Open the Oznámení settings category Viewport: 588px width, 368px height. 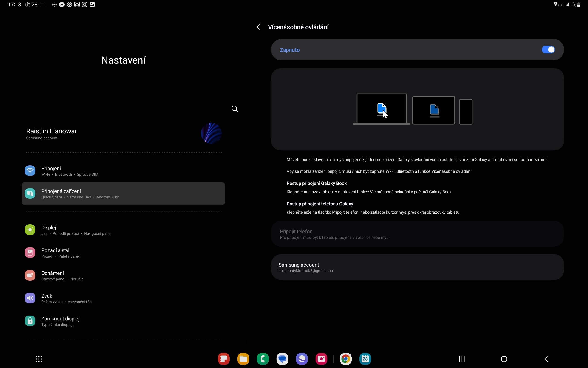click(123, 276)
